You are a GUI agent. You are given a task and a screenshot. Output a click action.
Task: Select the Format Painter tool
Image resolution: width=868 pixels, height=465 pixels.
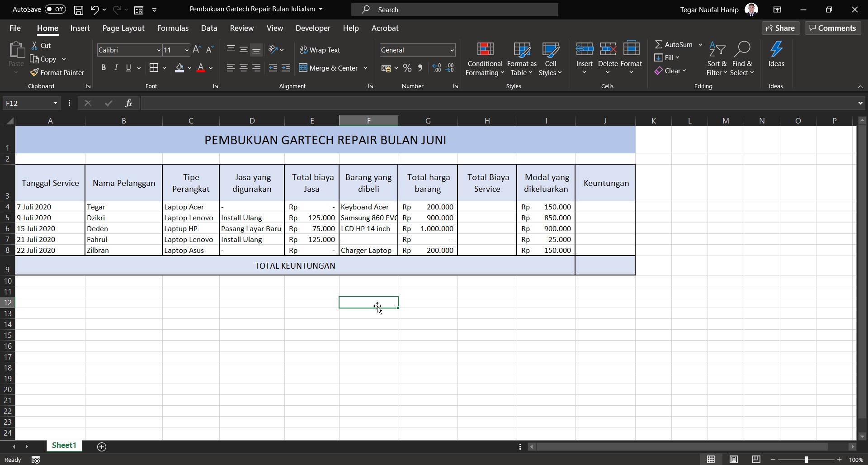(57, 72)
